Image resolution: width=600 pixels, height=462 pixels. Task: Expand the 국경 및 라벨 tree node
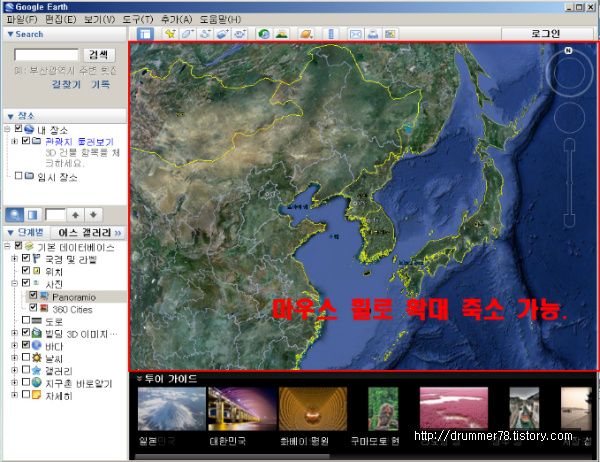click(15, 259)
